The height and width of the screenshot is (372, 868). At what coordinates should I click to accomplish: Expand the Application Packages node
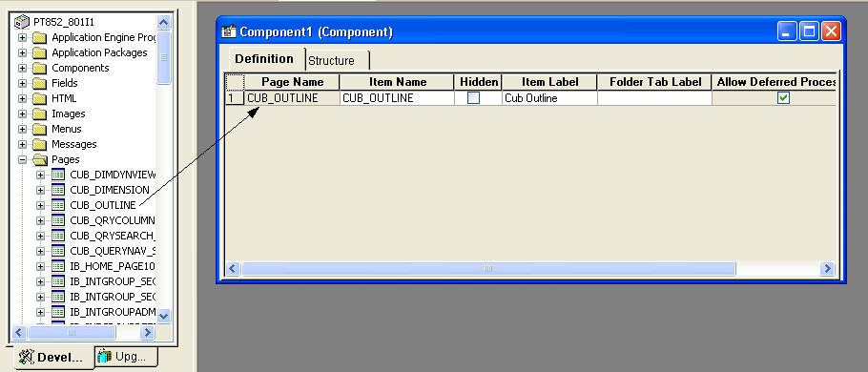click(x=22, y=53)
